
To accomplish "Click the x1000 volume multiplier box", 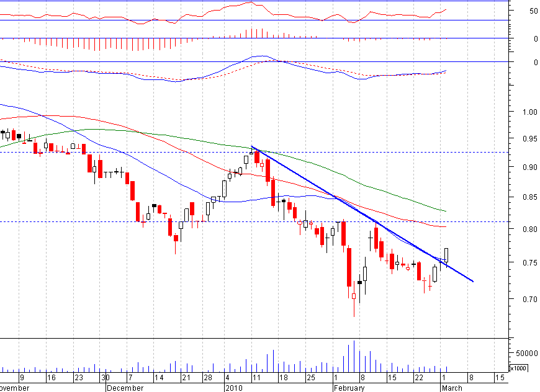I will (x=518, y=368).
